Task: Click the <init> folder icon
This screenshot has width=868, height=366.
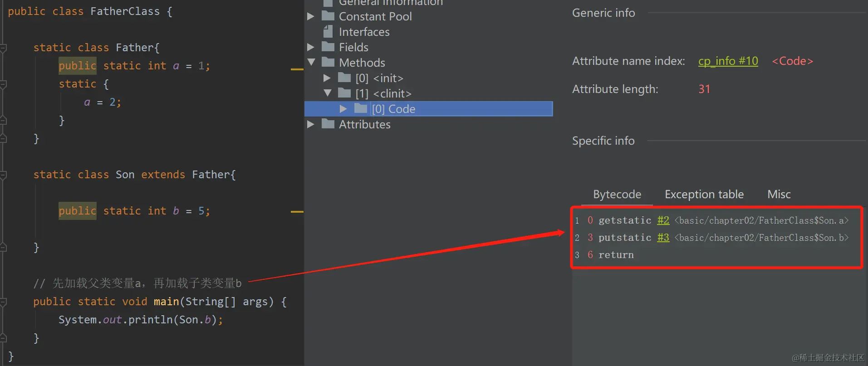Action: point(344,78)
